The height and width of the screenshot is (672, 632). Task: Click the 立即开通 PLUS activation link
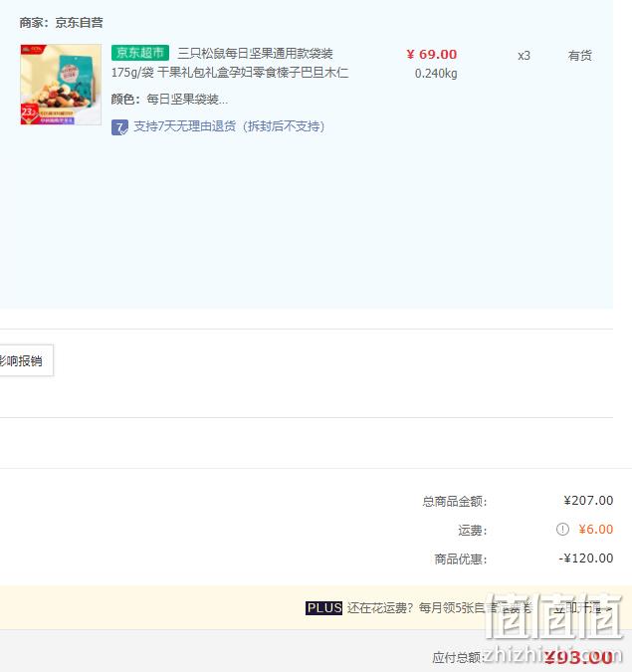(x=581, y=607)
